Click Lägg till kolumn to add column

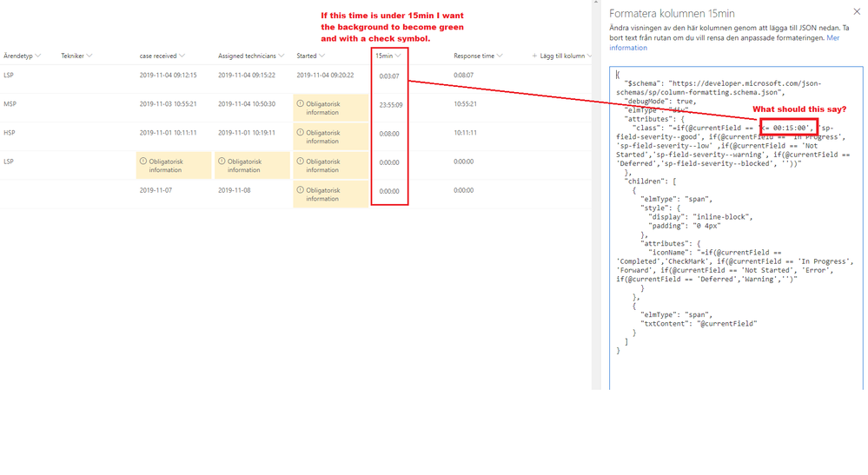pyautogui.click(x=562, y=56)
